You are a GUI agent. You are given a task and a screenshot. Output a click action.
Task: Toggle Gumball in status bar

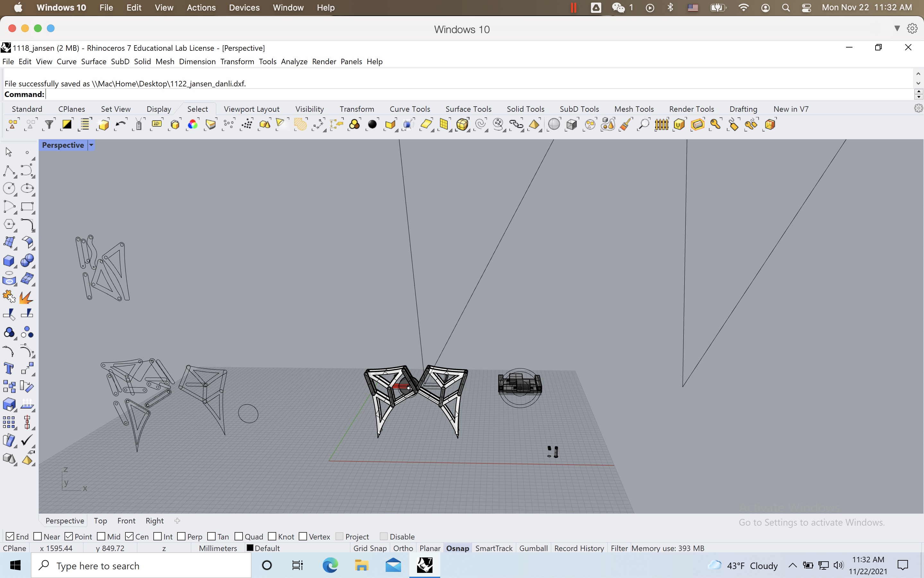click(x=534, y=548)
